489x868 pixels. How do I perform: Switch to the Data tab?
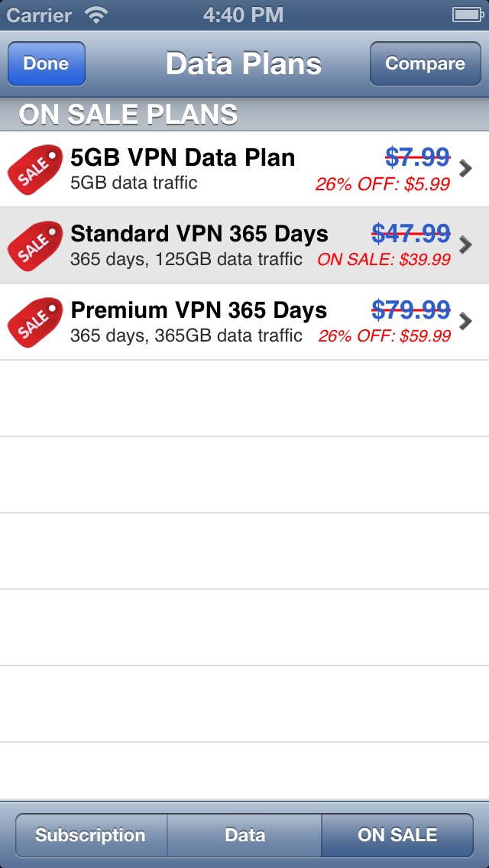pos(244,835)
